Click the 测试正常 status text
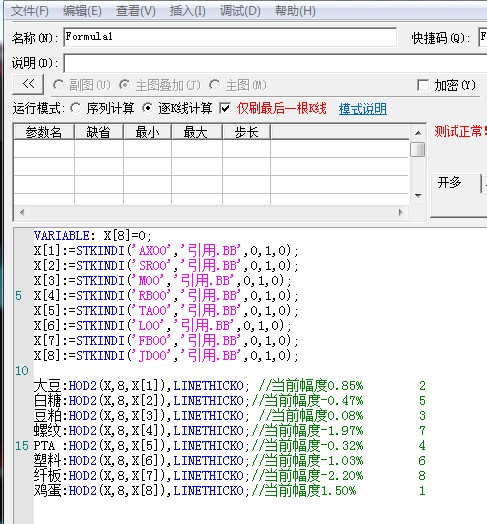 coord(460,132)
